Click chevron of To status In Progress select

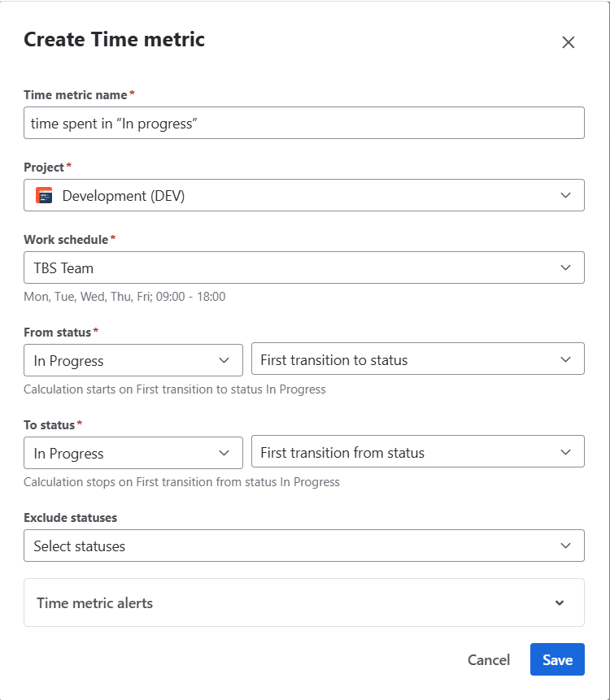coord(224,453)
